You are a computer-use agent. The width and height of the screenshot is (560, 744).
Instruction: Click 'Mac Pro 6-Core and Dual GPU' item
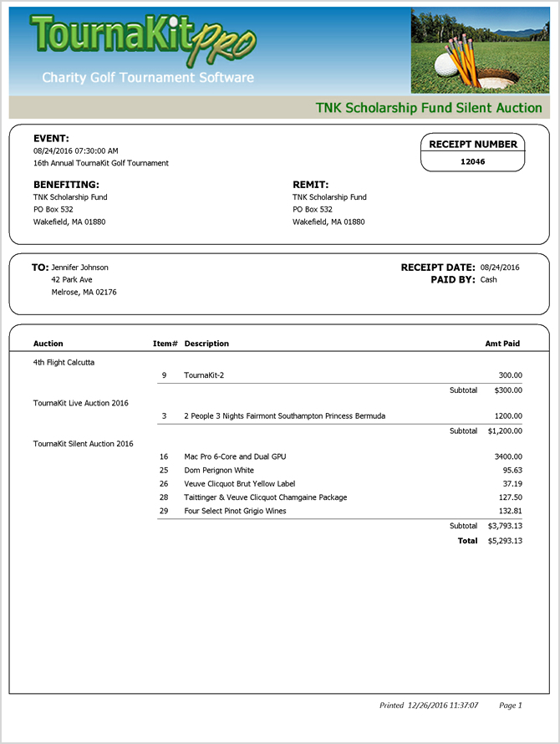tap(236, 456)
